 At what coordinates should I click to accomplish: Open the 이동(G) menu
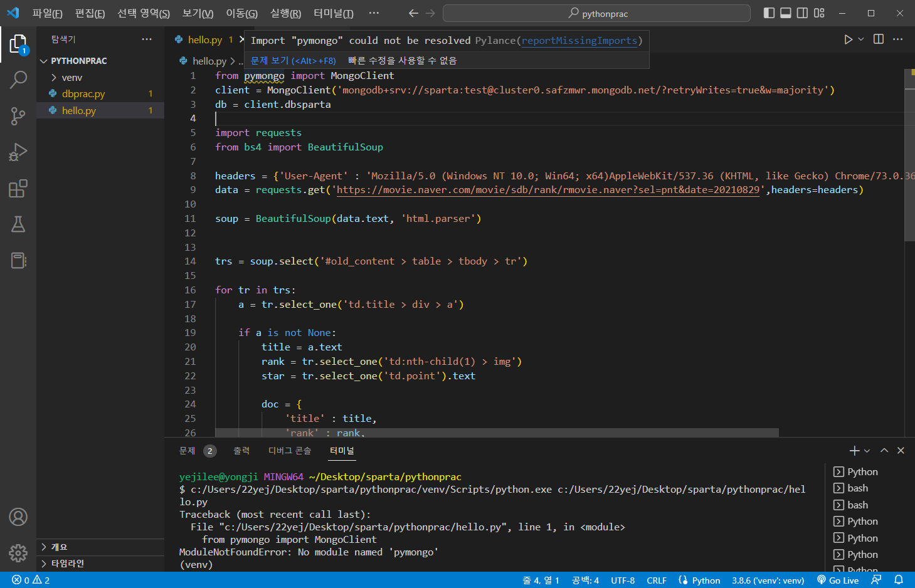pyautogui.click(x=241, y=13)
